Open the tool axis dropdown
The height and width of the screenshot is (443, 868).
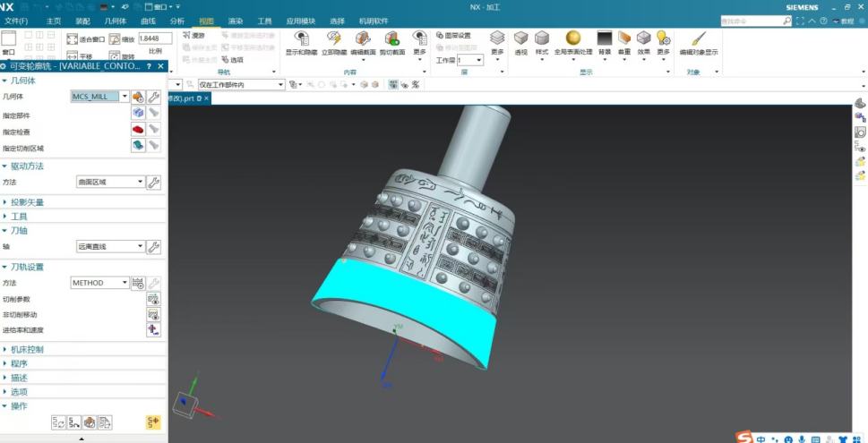(140, 247)
